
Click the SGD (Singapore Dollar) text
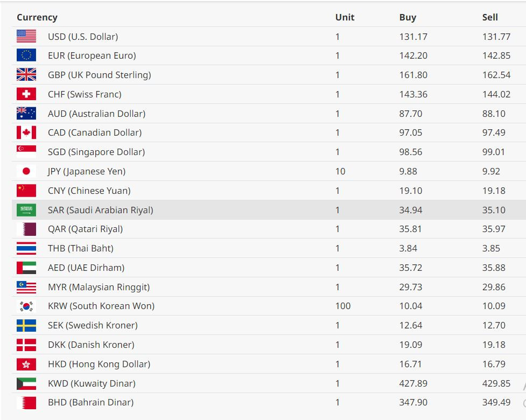point(96,152)
